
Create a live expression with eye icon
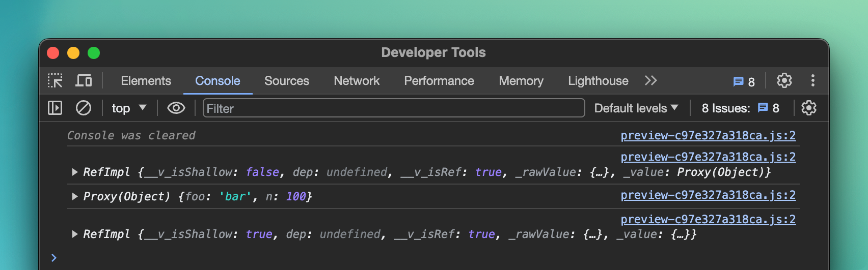click(x=176, y=108)
